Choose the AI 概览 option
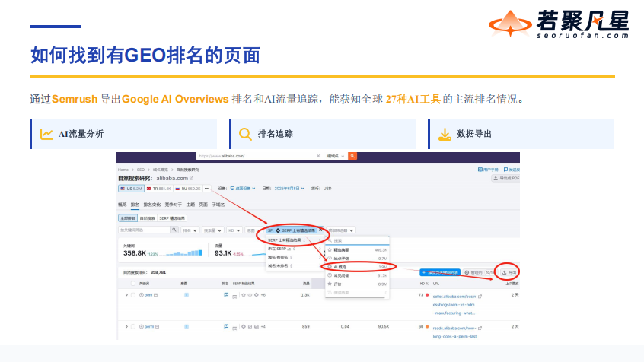Screen dimensions: 644x362 pyautogui.click(x=357, y=267)
